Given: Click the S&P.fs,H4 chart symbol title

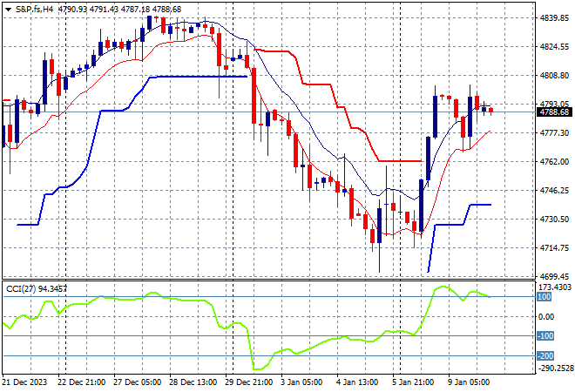Looking at the screenshot, I should [38, 9].
